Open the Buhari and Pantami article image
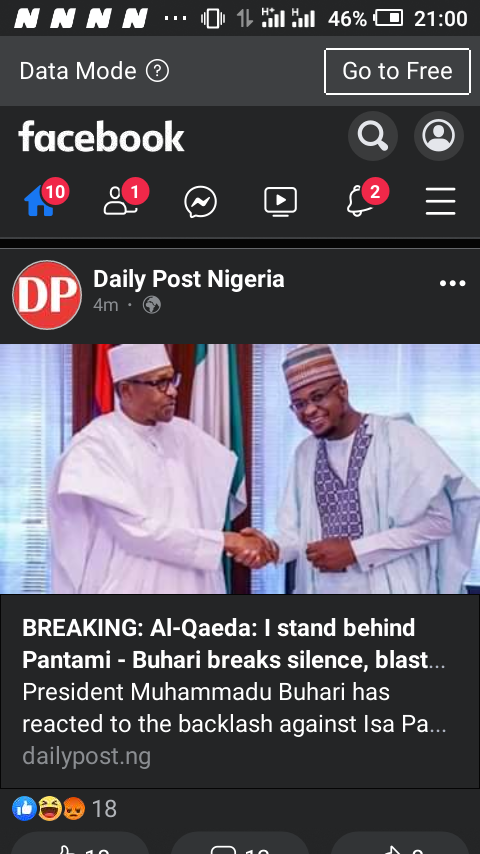Viewport: 480px width, 854px height. click(240, 468)
